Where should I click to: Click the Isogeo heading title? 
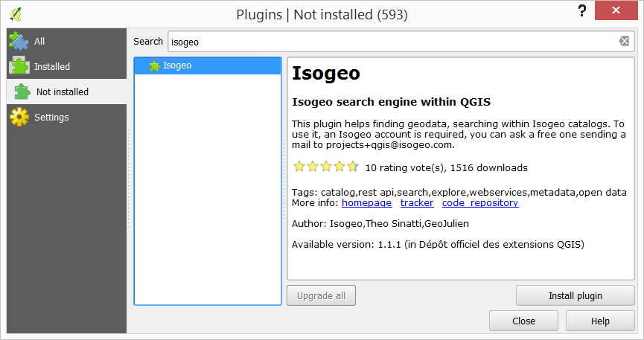(x=325, y=74)
